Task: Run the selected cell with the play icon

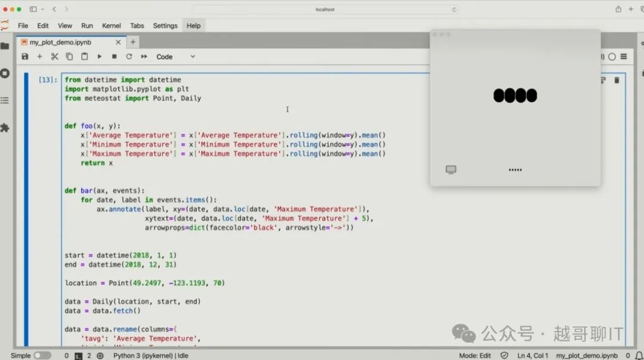Action: (100, 57)
